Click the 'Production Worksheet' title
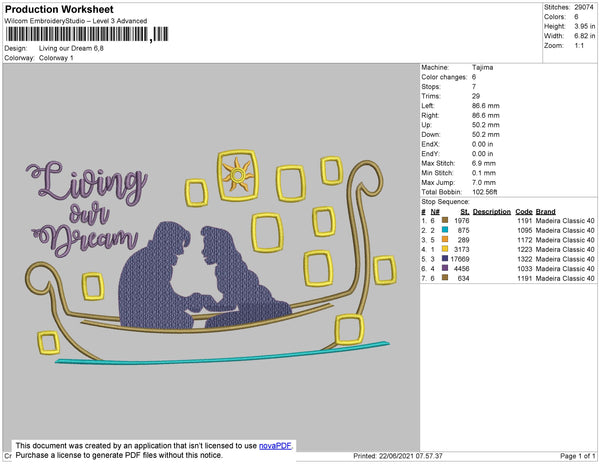 pos(59,9)
